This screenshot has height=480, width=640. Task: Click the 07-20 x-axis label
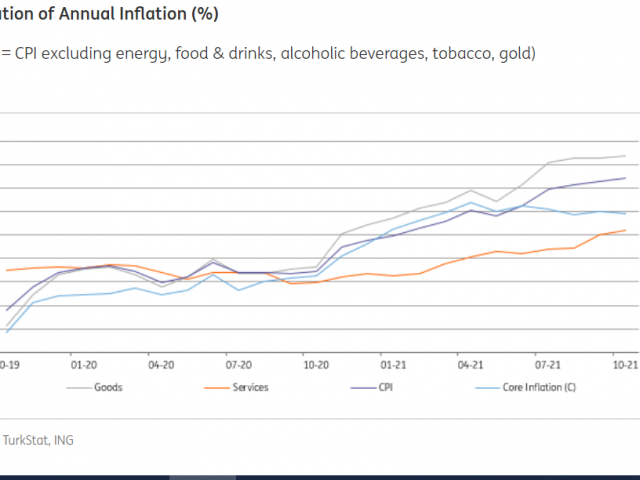click(x=238, y=365)
